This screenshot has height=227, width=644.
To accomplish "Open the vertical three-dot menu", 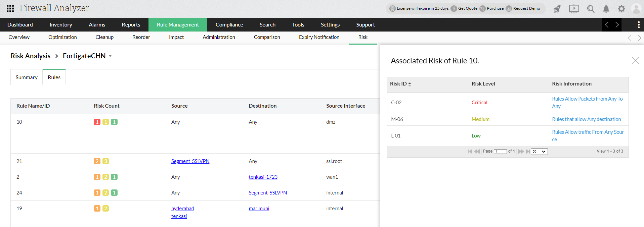I will click(x=638, y=25).
